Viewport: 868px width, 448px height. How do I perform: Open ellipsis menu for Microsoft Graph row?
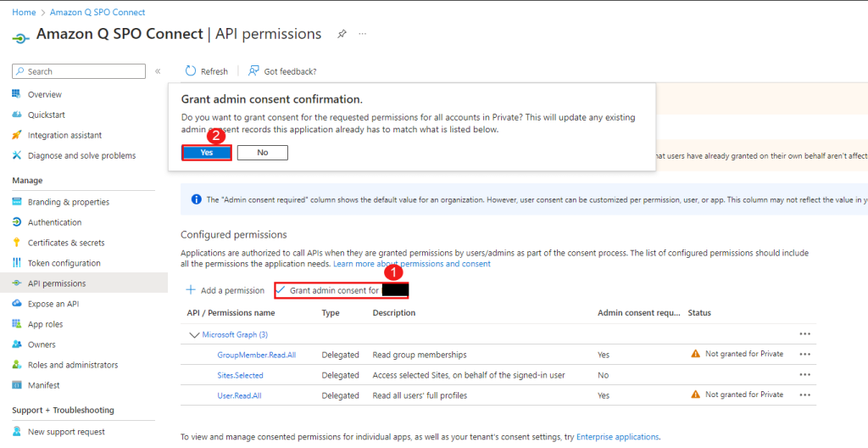[805, 334]
